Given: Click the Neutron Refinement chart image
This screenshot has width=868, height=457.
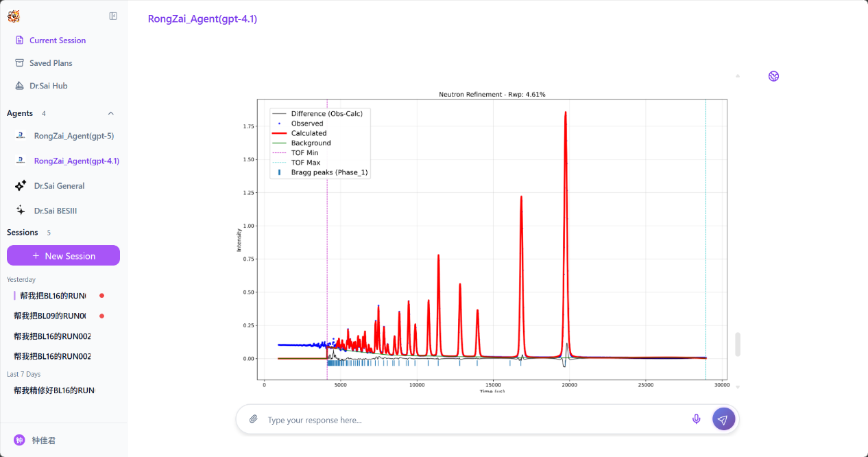Looking at the screenshot, I should [492, 240].
